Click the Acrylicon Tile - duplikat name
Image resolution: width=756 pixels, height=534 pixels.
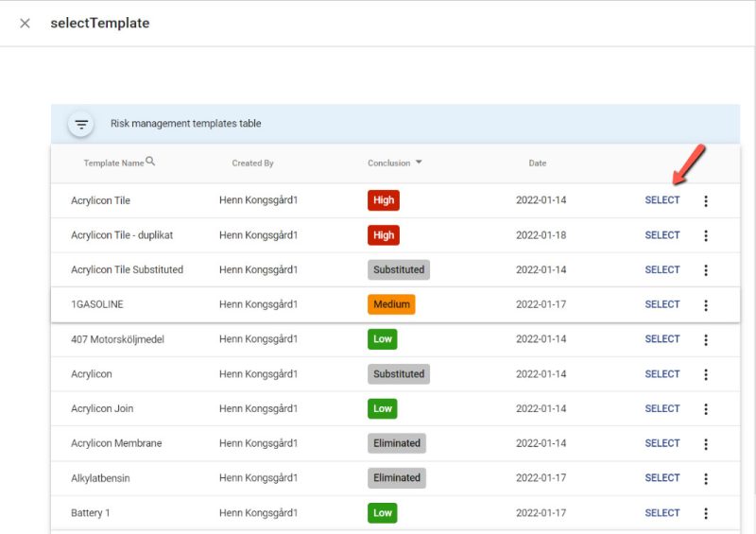122,235
